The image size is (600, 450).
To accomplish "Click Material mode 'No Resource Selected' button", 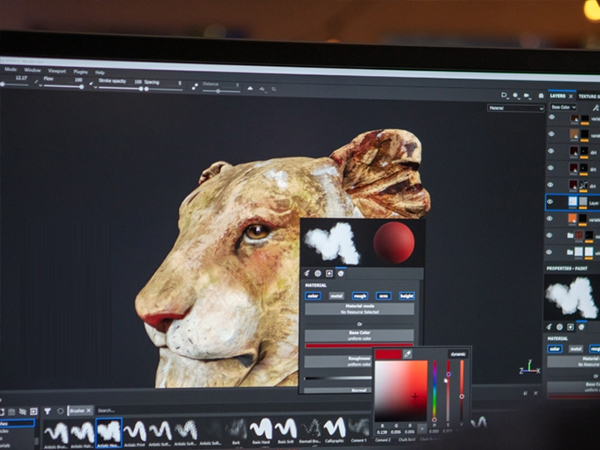I will [359, 309].
